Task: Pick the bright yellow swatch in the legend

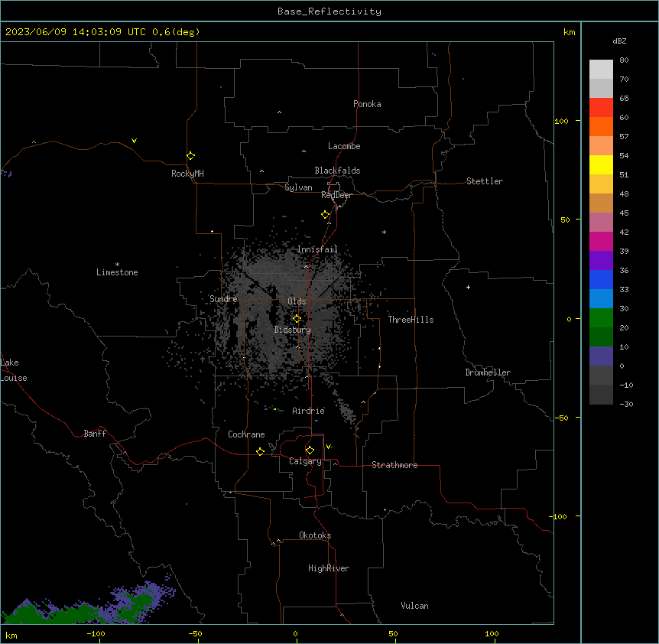Action: point(601,164)
